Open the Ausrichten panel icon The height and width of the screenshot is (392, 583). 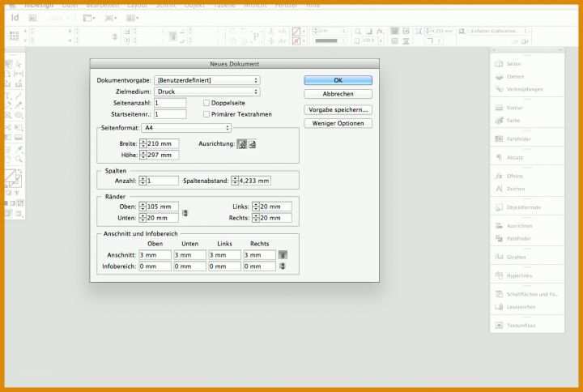pos(499,226)
